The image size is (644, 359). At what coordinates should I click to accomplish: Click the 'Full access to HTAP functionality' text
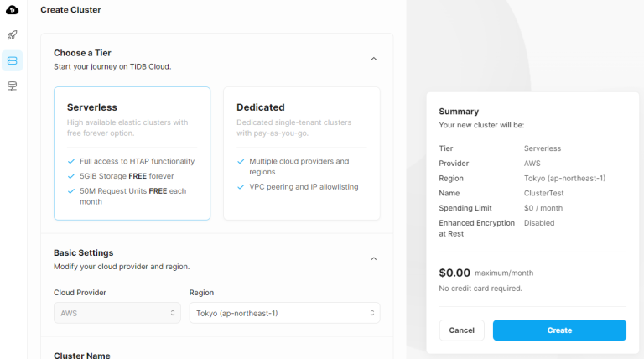(x=138, y=161)
